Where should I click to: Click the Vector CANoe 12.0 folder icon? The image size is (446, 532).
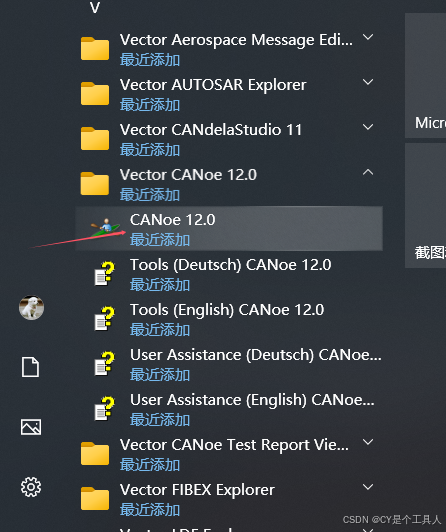[x=95, y=184]
